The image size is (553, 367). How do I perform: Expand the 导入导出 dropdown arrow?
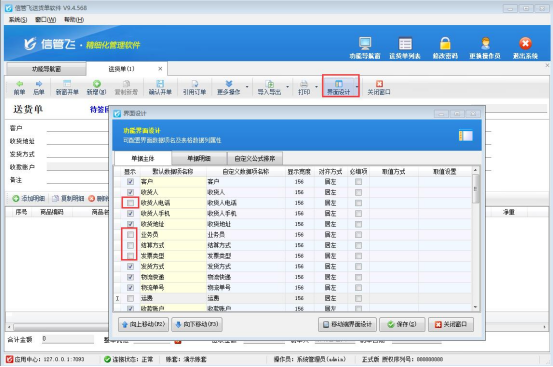287,87
